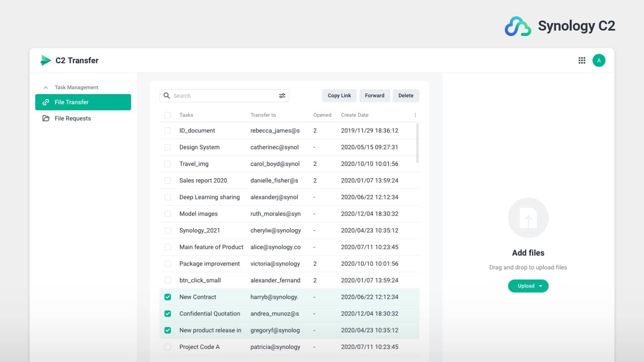
Task: Open the apps grid launcher
Action: [x=582, y=60]
